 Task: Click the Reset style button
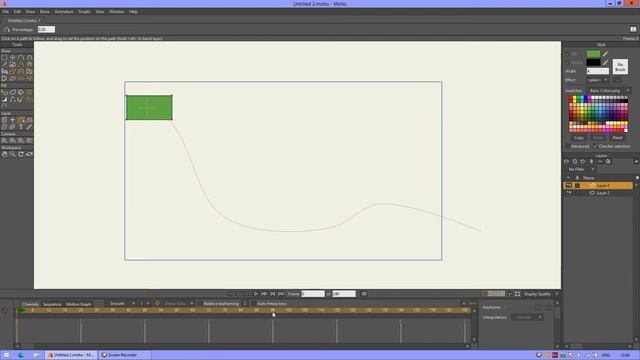(x=617, y=138)
